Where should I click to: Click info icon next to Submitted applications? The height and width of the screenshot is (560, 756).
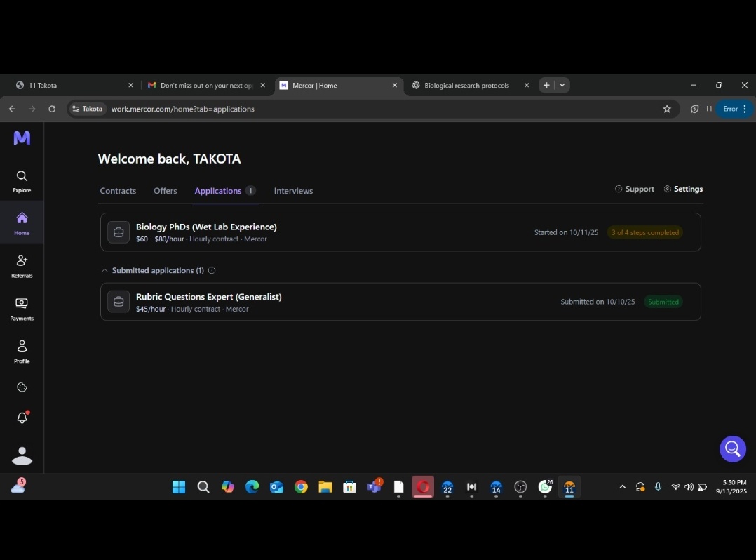tap(212, 271)
